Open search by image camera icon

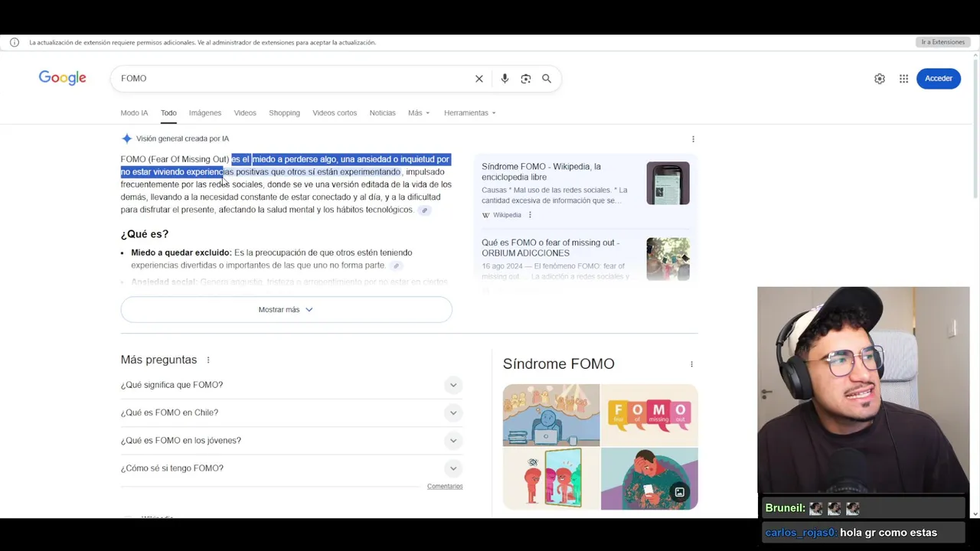tap(526, 78)
